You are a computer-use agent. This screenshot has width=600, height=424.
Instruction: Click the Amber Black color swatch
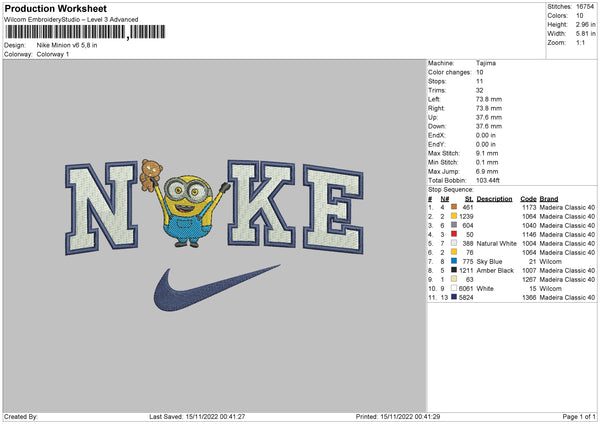tap(454, 270)
